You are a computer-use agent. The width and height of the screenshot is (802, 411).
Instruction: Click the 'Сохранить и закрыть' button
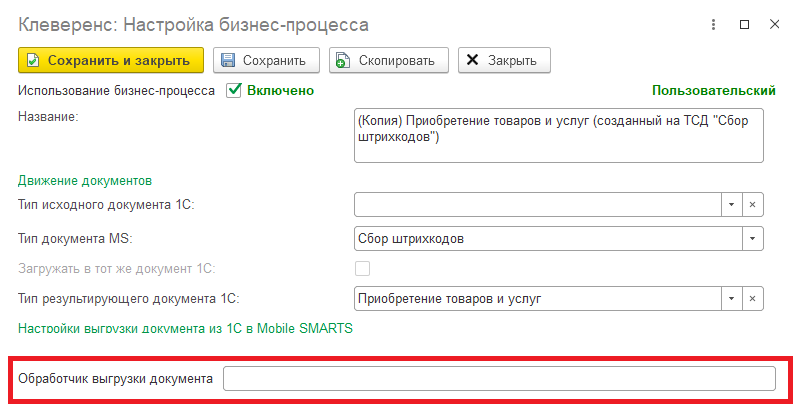pyautogui.click(x=111, y=60)
